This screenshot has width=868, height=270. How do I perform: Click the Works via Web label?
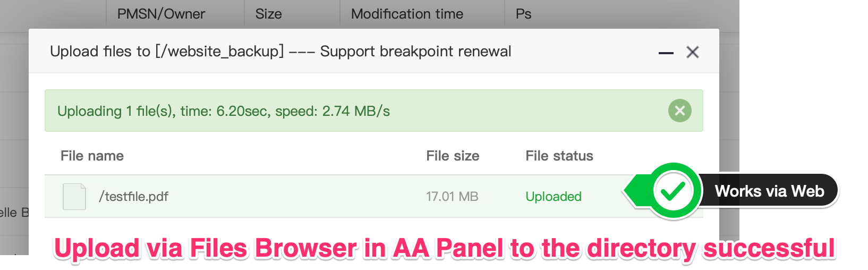[769, 191]
